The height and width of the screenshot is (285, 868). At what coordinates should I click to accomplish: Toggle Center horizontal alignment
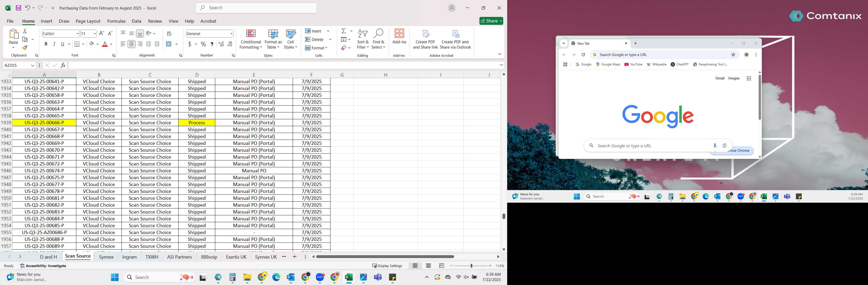[x=131, y=44]
